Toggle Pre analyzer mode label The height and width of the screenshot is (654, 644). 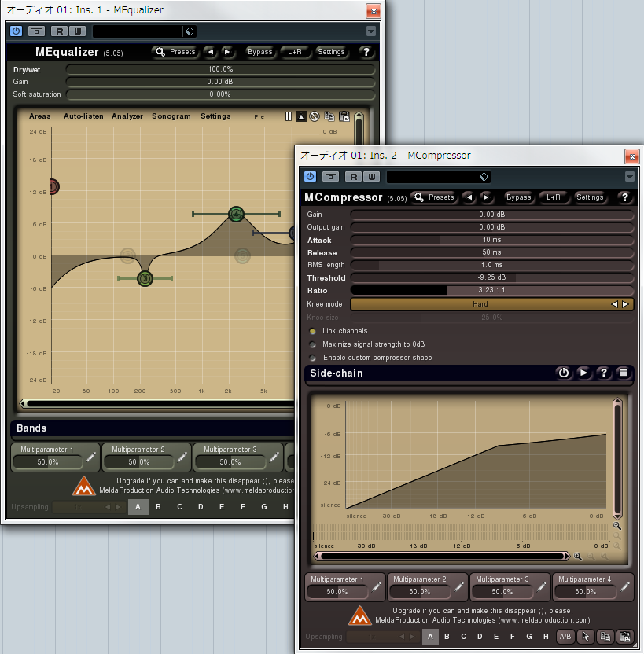pos(259,117)
